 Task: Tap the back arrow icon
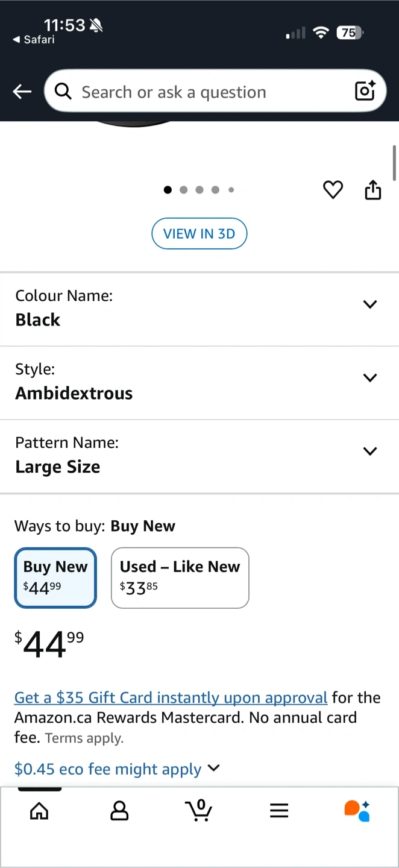coord(22,92)
